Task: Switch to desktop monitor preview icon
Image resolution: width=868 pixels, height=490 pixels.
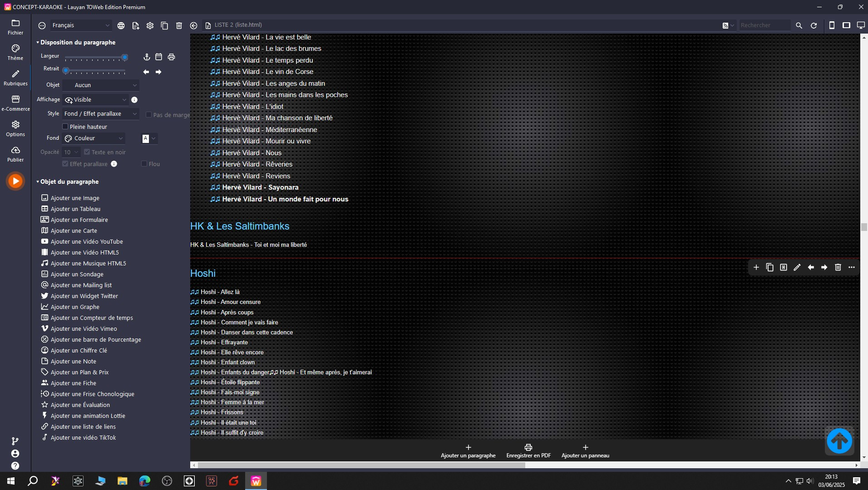Action: [861, 25]
